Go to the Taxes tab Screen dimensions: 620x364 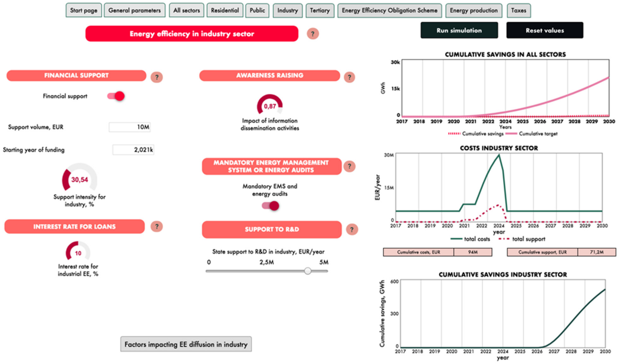click(518, 10)
